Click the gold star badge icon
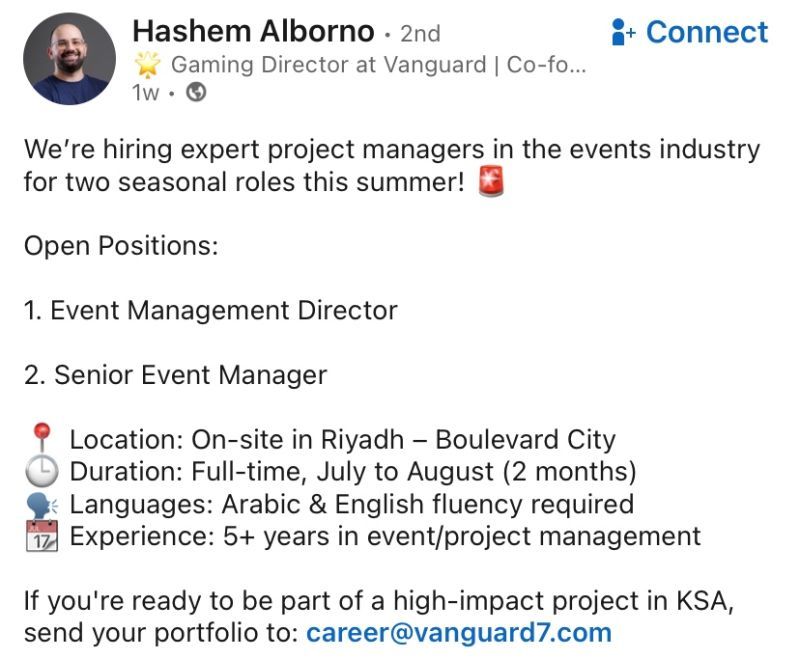The height and width of the screenshot is (659, 800). 147,65
